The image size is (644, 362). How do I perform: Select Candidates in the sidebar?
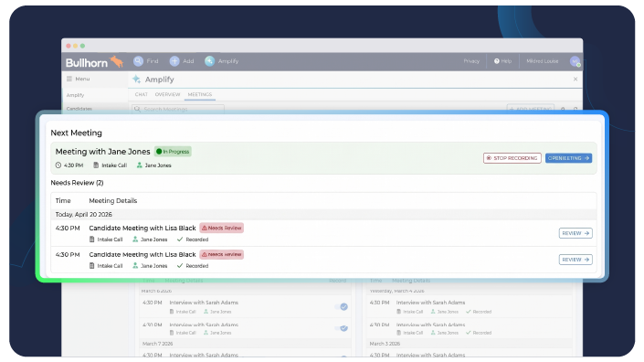79,109
